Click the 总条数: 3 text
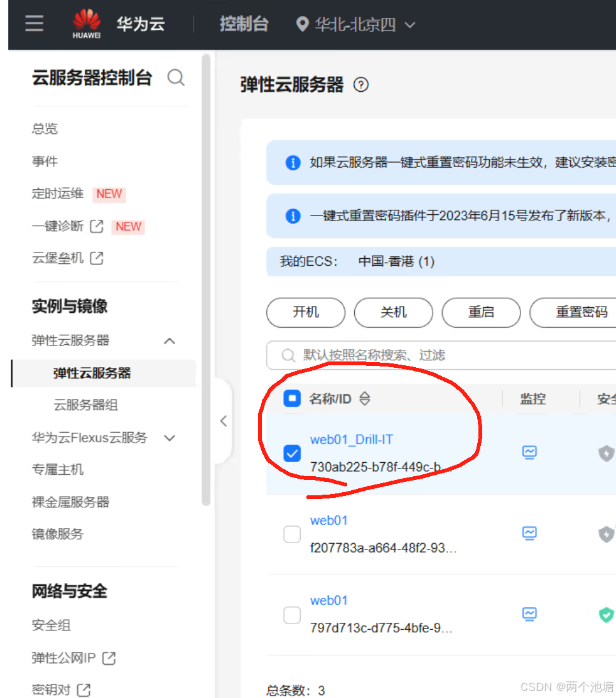Screen dimensions: 616x698 (x=296, y=690)
